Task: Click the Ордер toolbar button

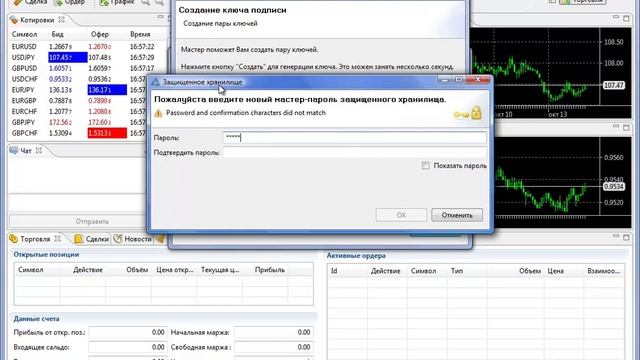Action: [x=69, y=2]
